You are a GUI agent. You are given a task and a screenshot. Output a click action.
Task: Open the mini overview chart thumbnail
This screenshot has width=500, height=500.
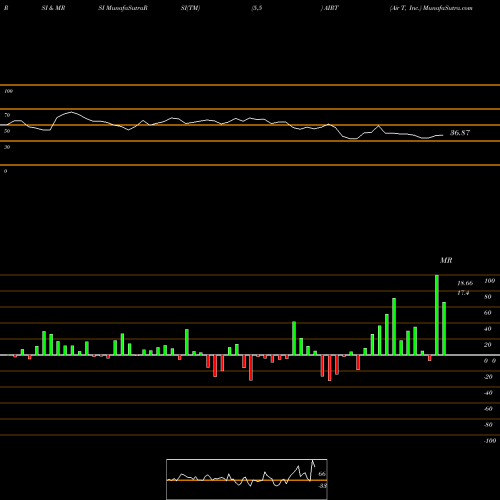[247, 479]
